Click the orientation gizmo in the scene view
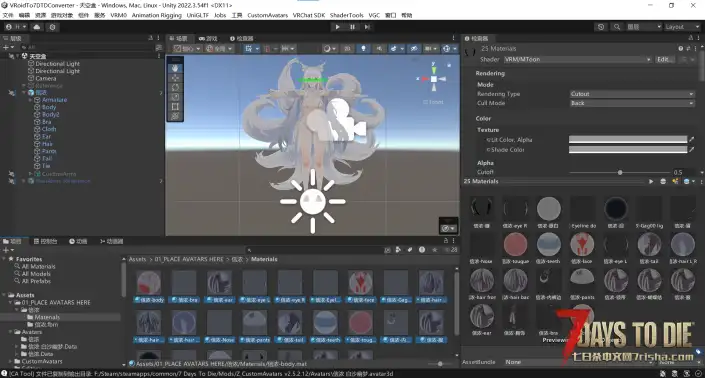The height and width of the screenshot is (378, 705). click(433, 79)
